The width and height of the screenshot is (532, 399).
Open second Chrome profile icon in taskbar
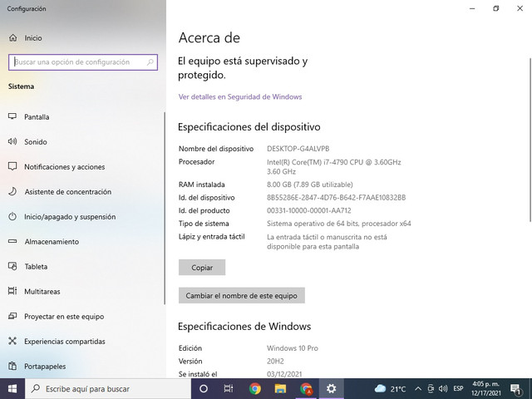click(306, 389)
